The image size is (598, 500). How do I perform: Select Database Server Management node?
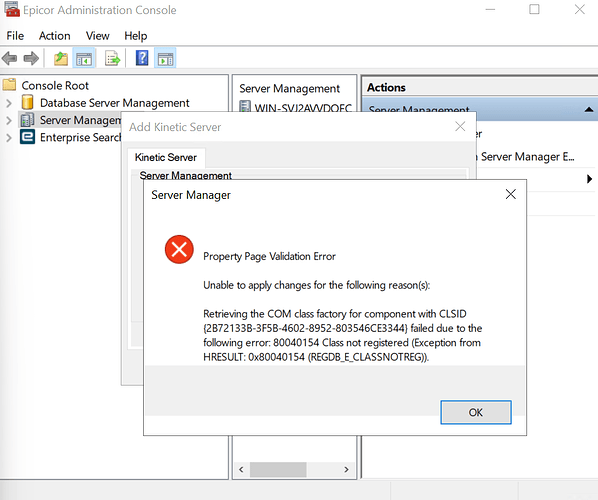(114, 103)
